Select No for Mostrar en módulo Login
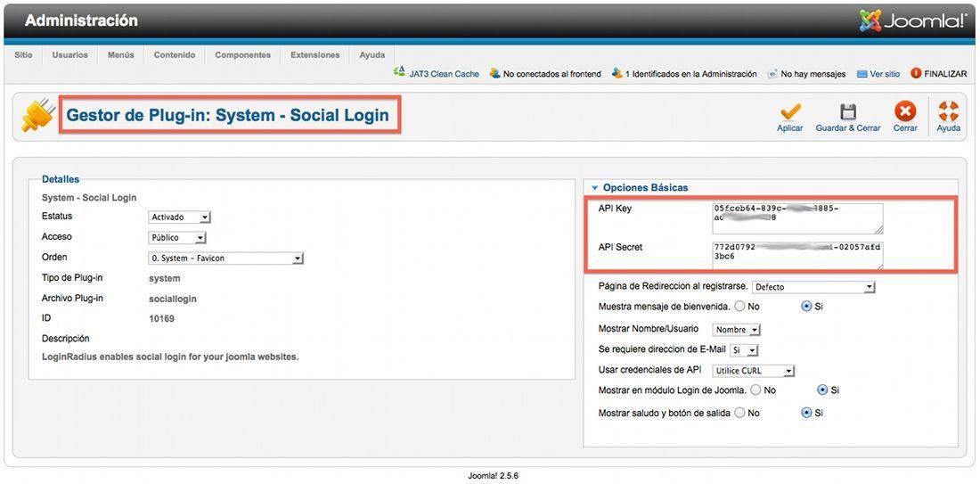 (x=755, y=390)
